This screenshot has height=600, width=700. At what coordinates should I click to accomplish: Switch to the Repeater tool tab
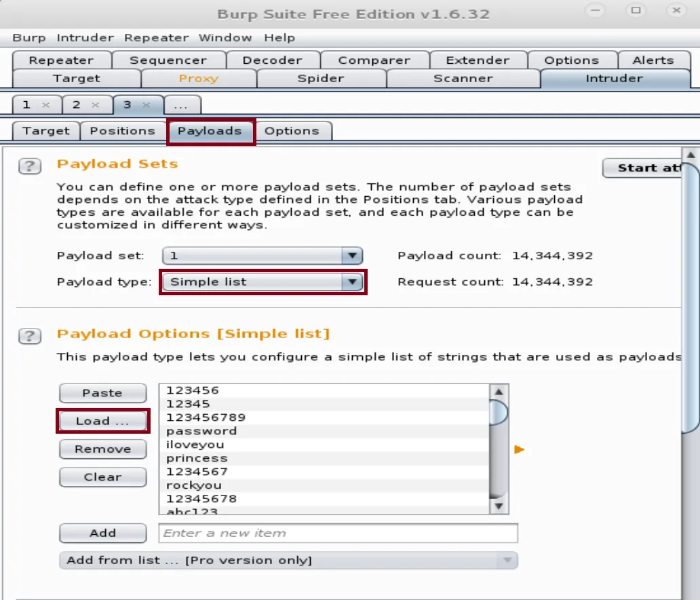pos(62,60)
